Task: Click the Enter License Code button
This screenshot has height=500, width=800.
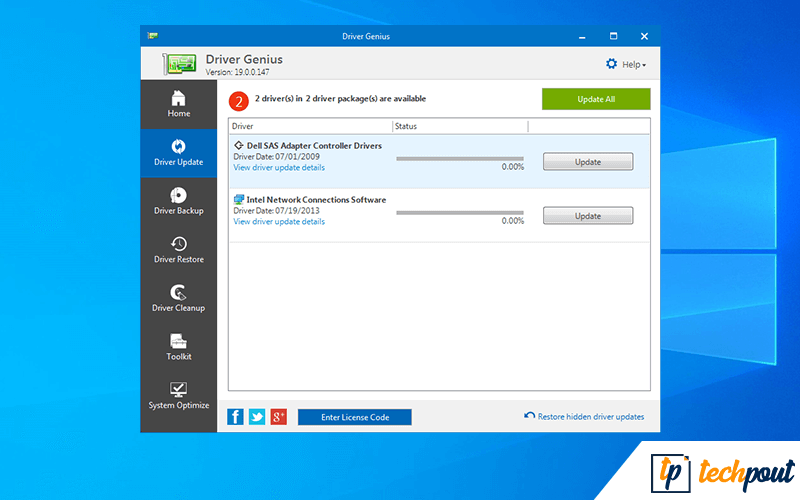Action: [x=354, y=417]
